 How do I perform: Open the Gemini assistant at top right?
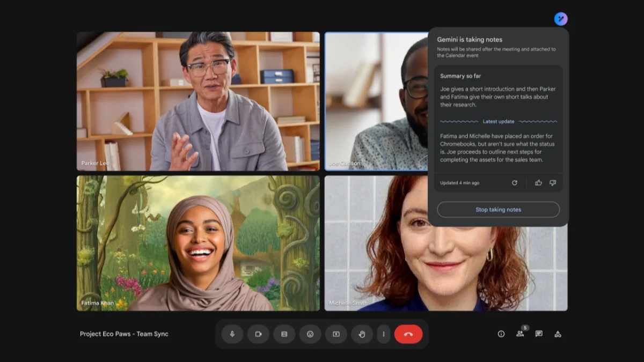click(x=560, y=19)
